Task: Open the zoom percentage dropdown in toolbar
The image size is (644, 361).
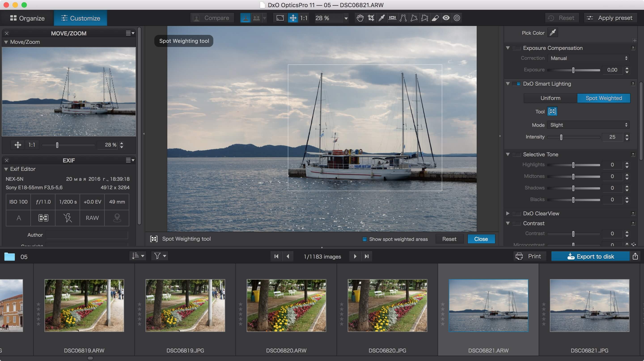Action: coord(346,18)
